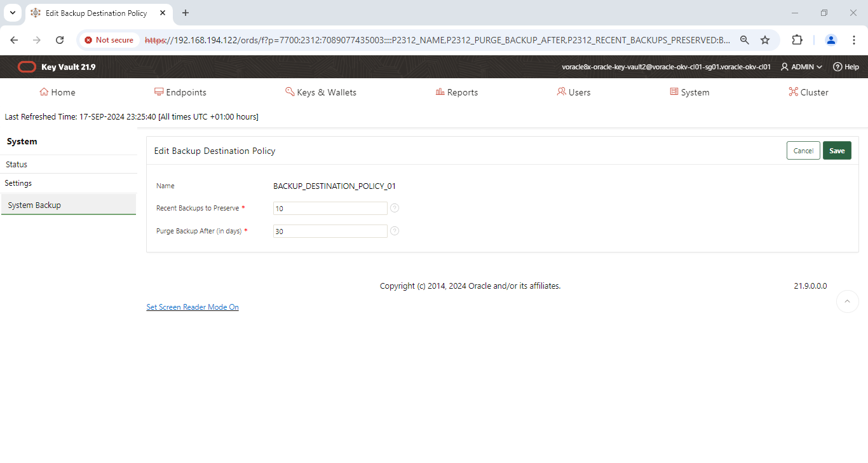
Task: Bookmark this page with star icon
Action: coord(765,40)
